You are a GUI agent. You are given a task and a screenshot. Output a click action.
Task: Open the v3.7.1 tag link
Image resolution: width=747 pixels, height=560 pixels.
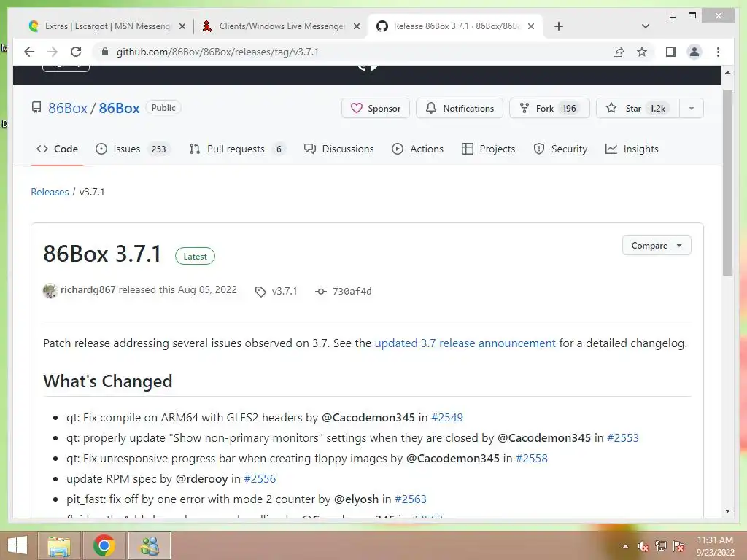[276, 291]
